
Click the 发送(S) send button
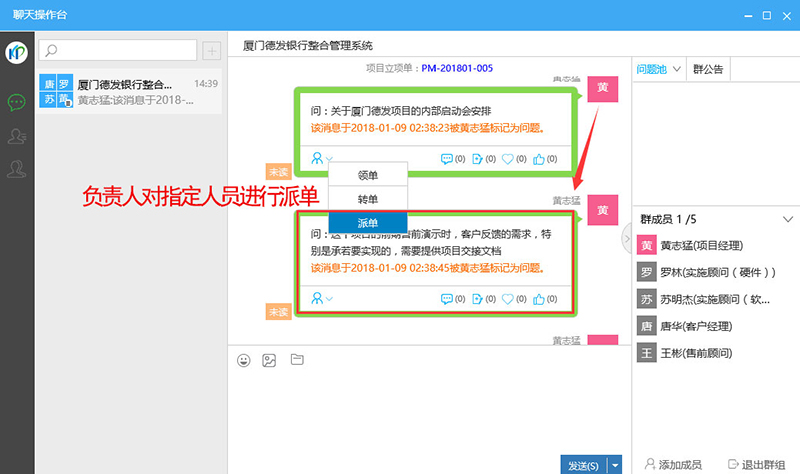[583, 465]
